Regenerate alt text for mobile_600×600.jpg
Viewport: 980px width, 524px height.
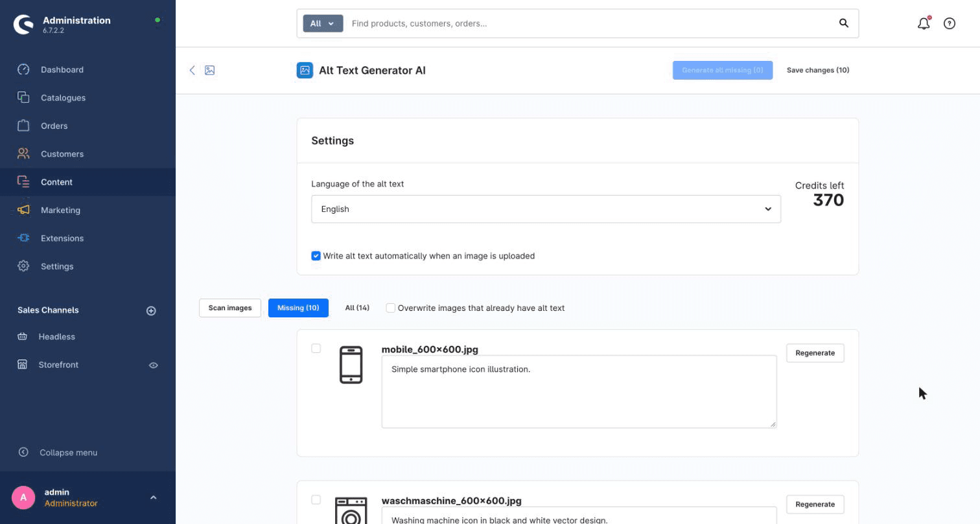click(x=815, y=353)
